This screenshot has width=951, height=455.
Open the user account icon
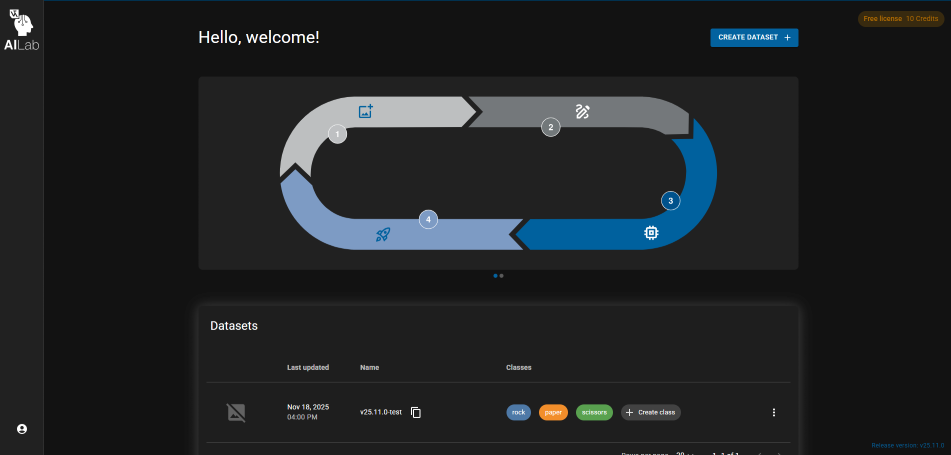pos(22,429)
